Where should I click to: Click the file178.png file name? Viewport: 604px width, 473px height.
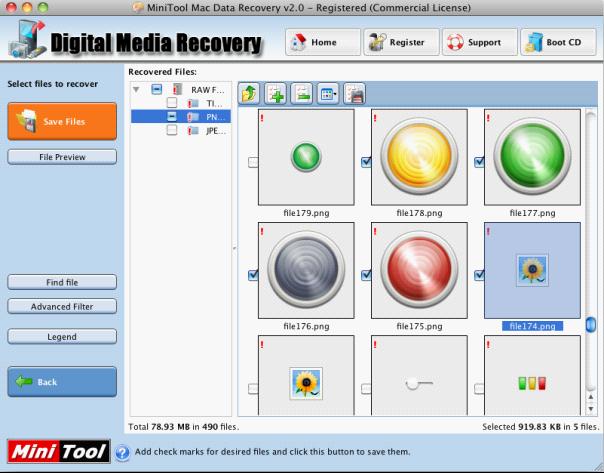[x=419, y=213]
